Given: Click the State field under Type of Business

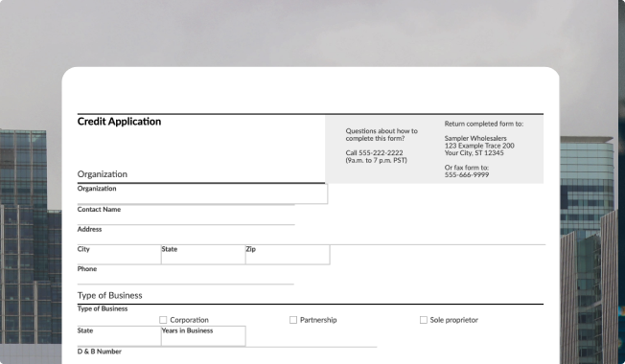Looking at the screenshot, I should [x=119, y=336].
